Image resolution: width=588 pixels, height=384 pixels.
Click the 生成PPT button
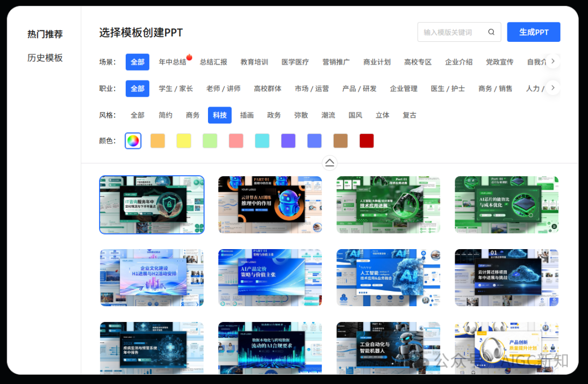coord(533,32)
